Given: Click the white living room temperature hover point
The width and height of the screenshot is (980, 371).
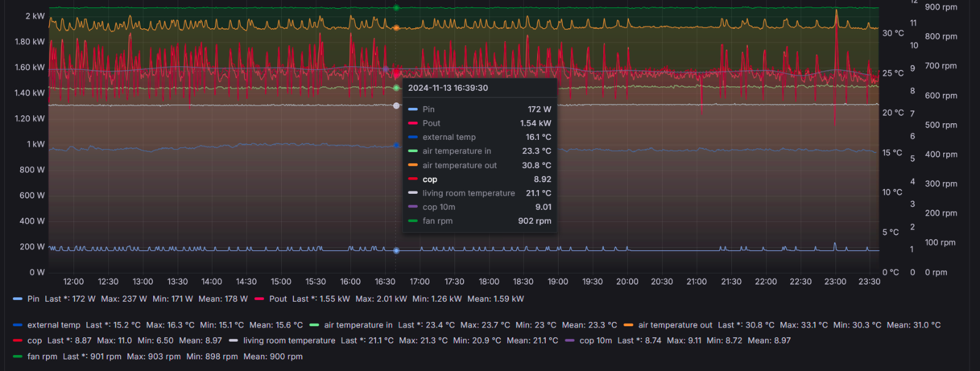Looking at the screenshot, I should click(x=396, y=105).
